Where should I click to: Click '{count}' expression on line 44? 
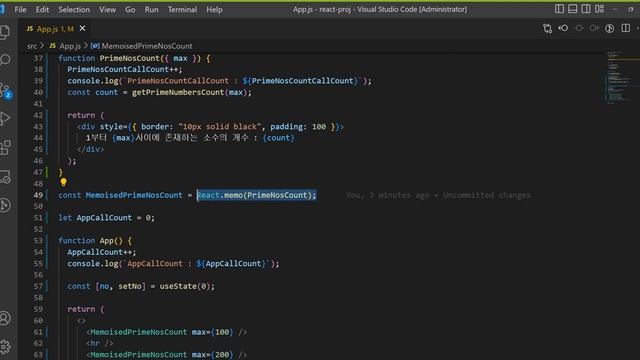(x=279, y=138)
